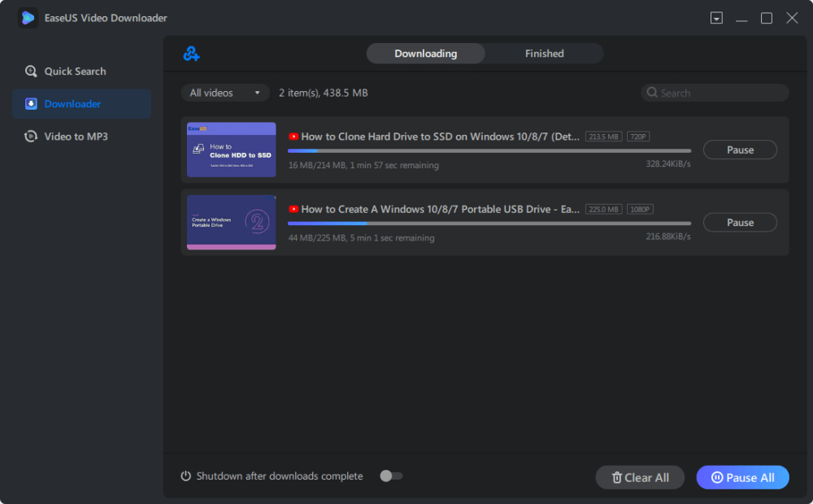Expand the All videos filter dropdown
The image size is (813, 504).
click(x=225, y=93)
